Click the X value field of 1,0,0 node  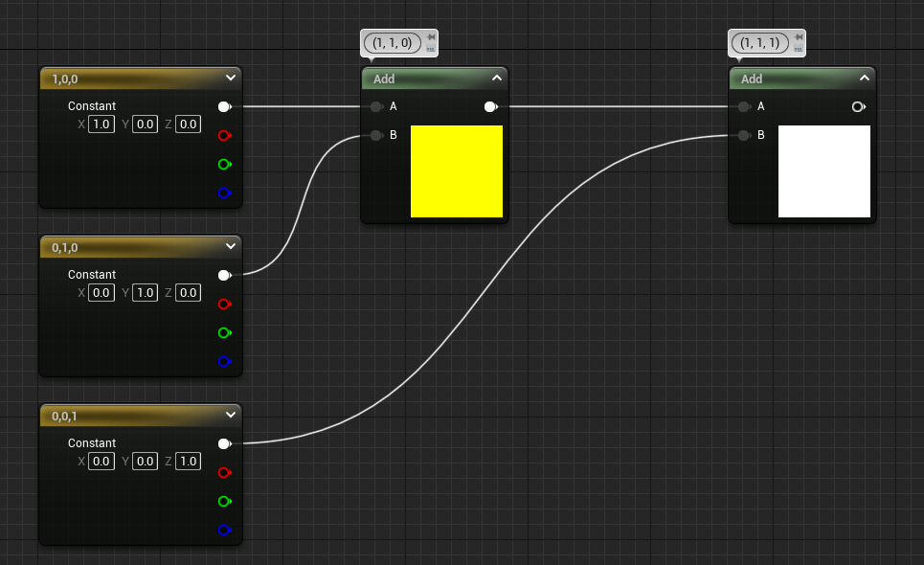pyautogui.click(x=101, y=124)
